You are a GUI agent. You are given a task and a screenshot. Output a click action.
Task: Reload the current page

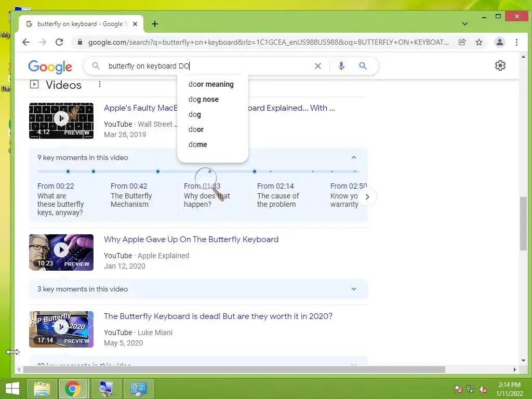[59, 42]
